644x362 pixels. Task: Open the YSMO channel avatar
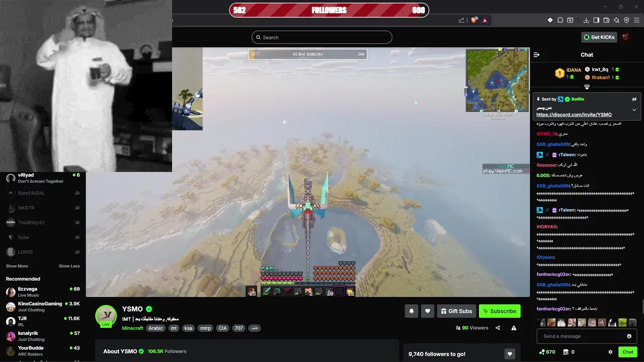[106, 316]
